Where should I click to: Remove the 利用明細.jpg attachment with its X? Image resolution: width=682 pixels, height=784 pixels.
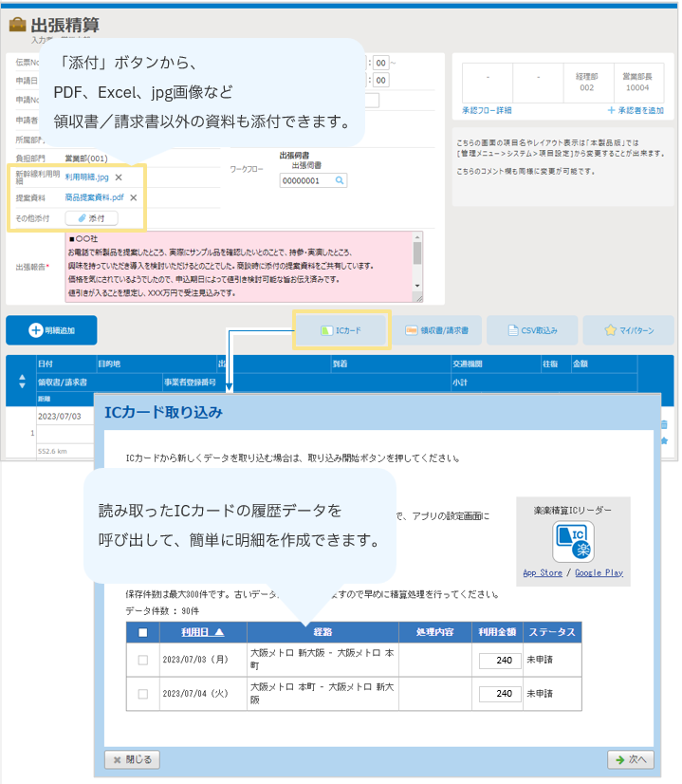pos(119,177)
